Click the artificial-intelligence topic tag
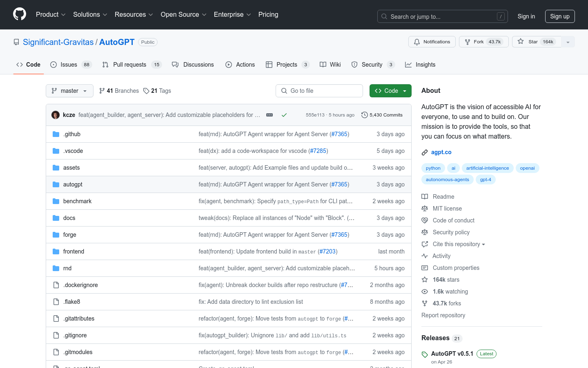The image size is (588, 368). [488, 168]
